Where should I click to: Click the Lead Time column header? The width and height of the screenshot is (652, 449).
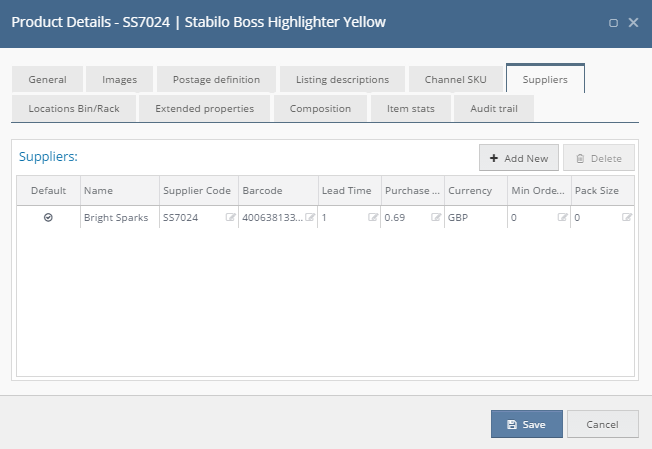coord(350,190)
